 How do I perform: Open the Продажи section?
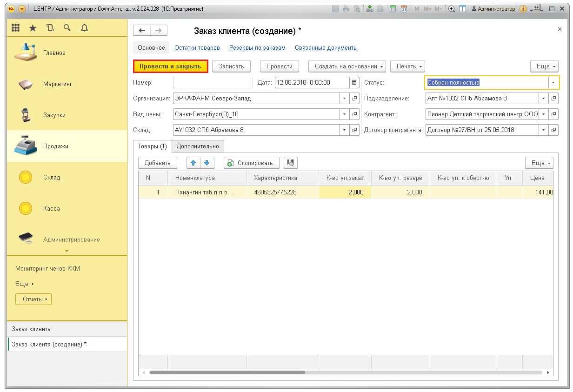[x=56, y=146]
